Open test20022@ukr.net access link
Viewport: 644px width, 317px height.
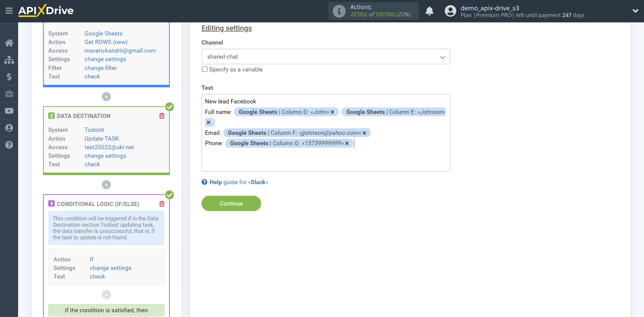pos(109,147)
